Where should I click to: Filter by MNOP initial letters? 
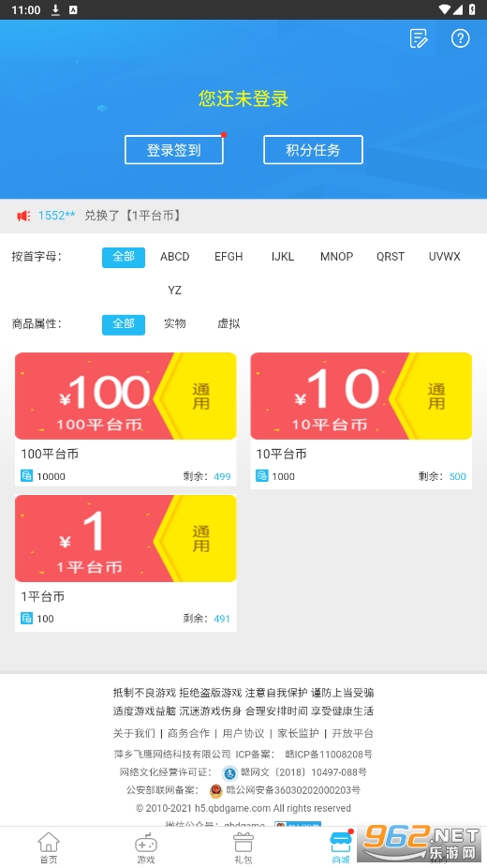point(336,257)
